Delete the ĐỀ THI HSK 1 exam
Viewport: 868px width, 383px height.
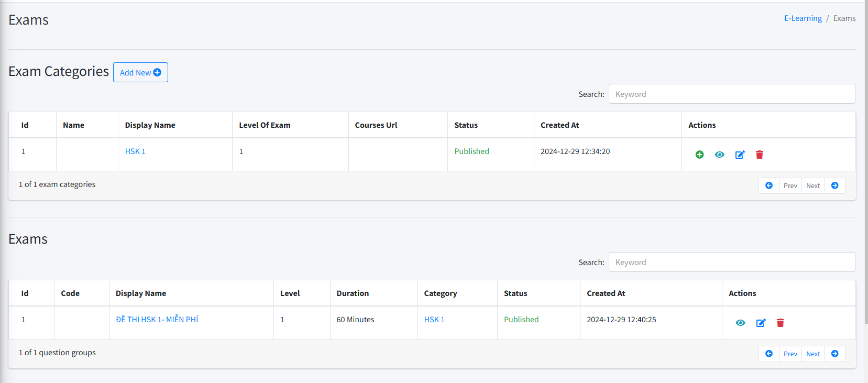click(x=780, y=323)
